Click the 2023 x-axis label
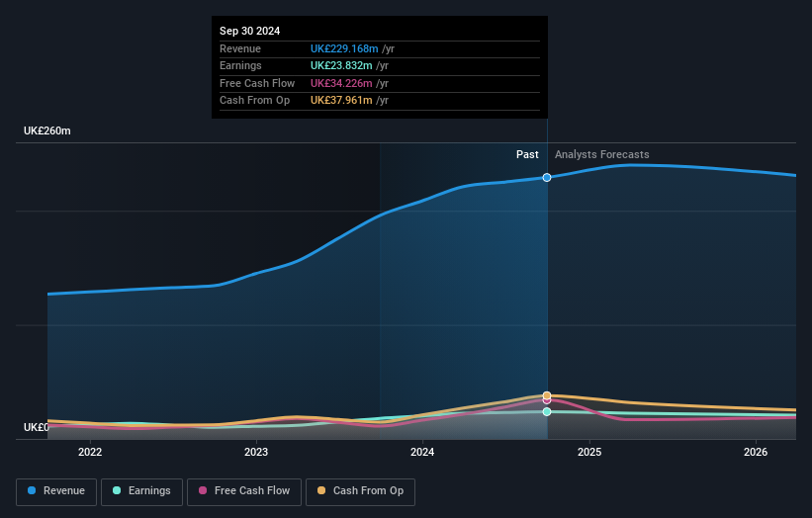Image resolution: width=812 pixels, height=518 pixels. tap(256, 452)
